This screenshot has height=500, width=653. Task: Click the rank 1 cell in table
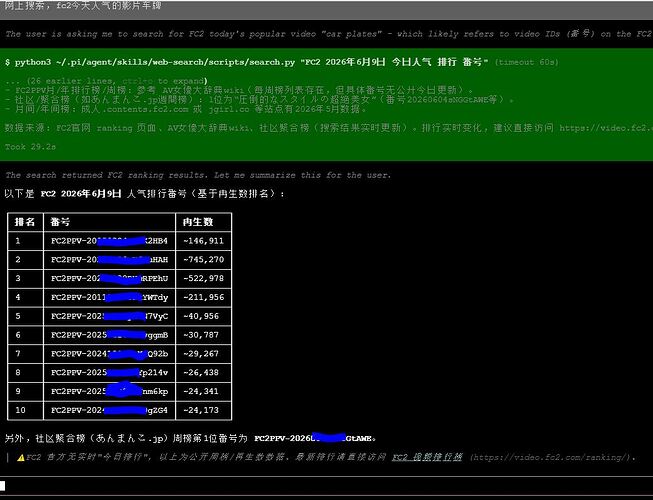[x=25, y=241]
